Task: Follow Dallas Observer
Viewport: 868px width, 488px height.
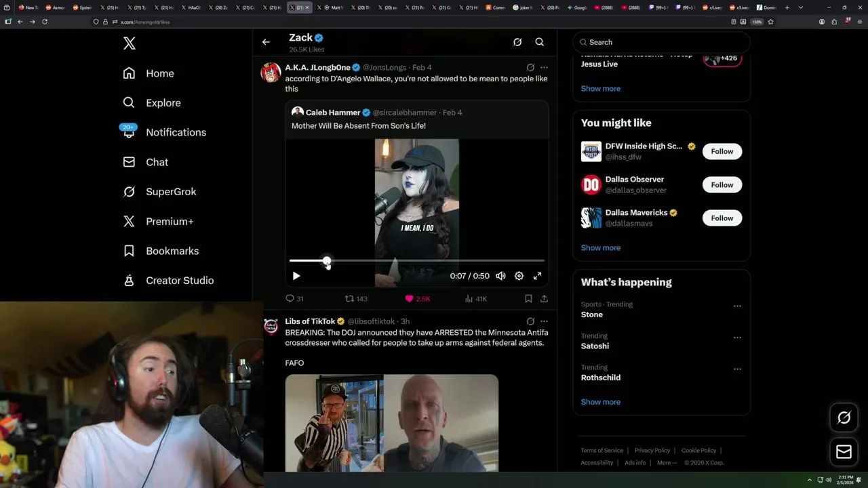Action: [x=722, y=184]
